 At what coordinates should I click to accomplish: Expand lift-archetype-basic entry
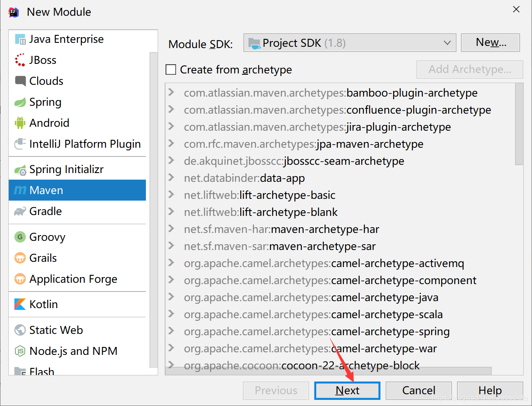(x=171, y=195)
